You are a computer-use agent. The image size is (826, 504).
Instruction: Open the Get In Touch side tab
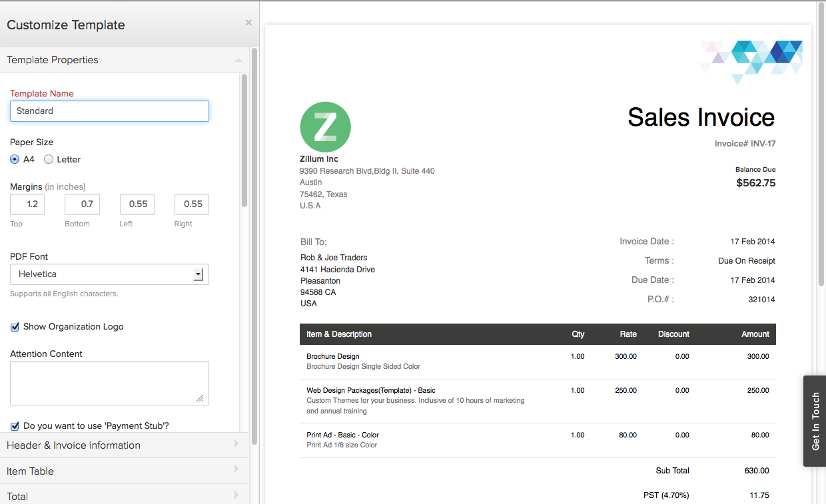click(x=815, y=421)
